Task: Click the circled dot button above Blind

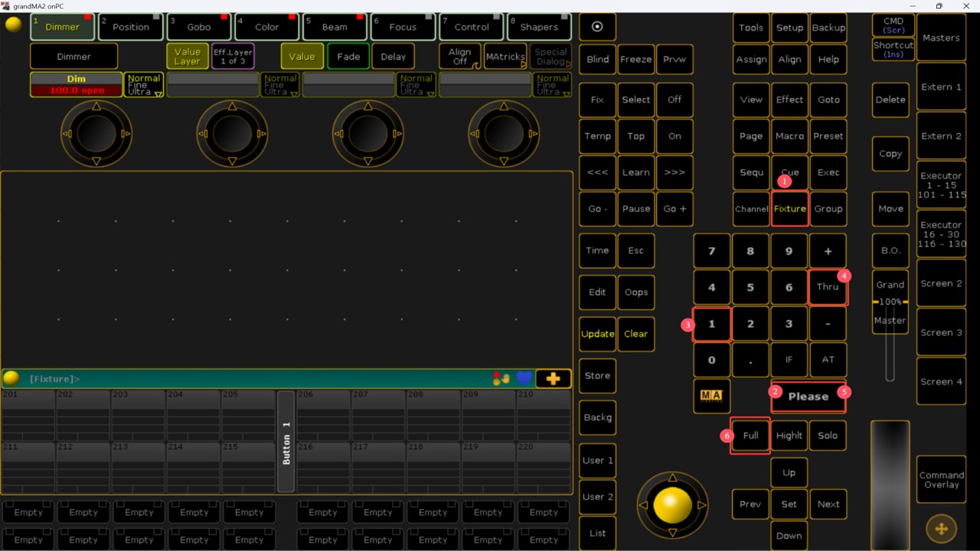Action: click(597, 27)
